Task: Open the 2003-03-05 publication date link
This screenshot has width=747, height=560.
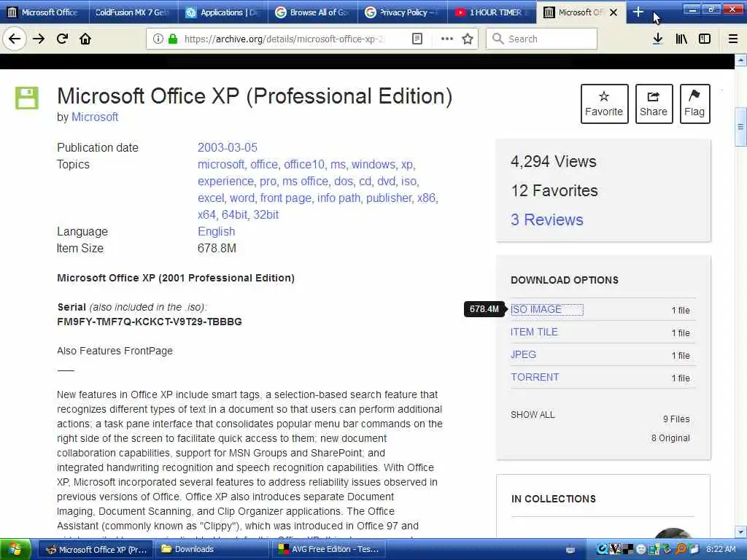Action: click(x=228, y=147)
